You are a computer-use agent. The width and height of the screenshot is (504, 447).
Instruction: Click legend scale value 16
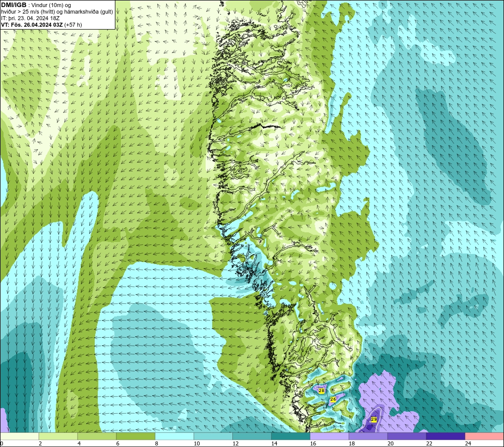click(313, 443)
